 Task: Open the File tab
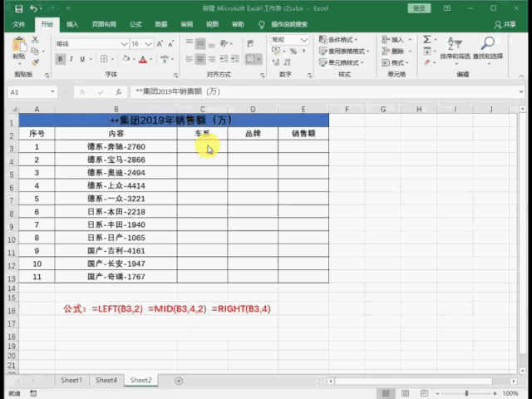click(18, 24)
